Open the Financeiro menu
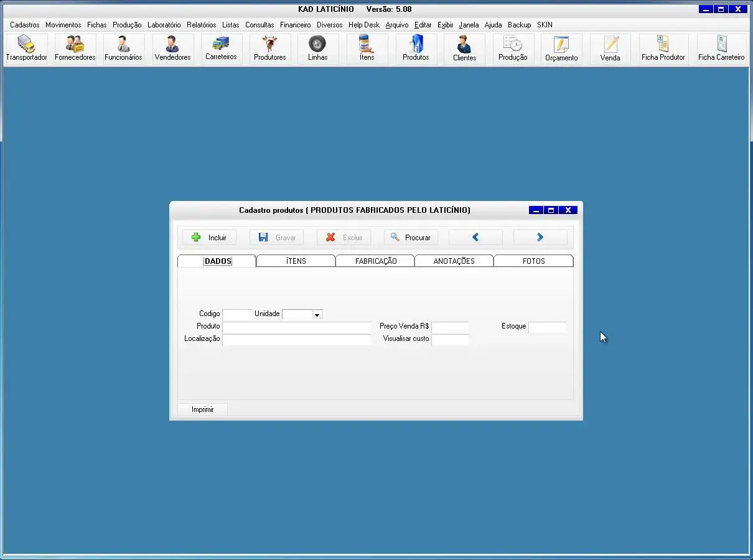The image size is (753, 560). coord(296,25)
